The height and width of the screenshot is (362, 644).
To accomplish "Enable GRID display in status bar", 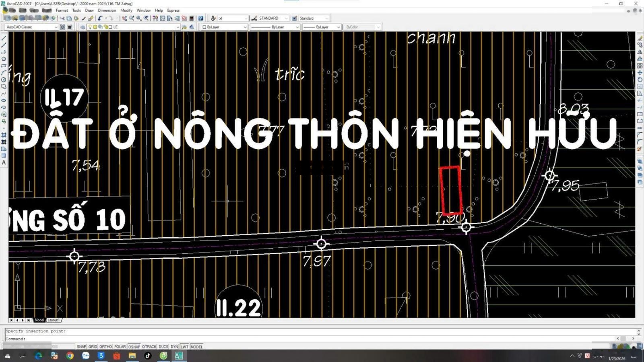I will point(93,347).
